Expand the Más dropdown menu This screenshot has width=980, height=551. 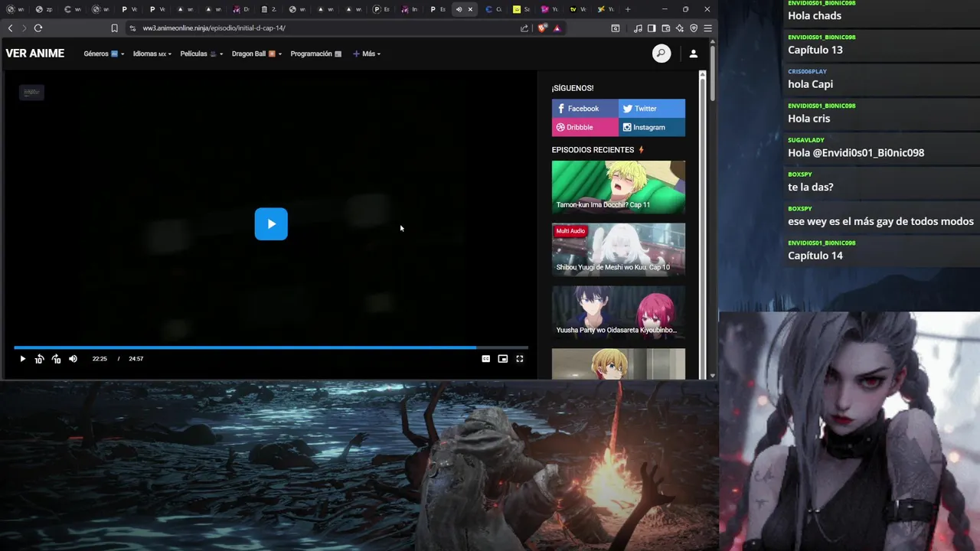click(x=367, y=54)
